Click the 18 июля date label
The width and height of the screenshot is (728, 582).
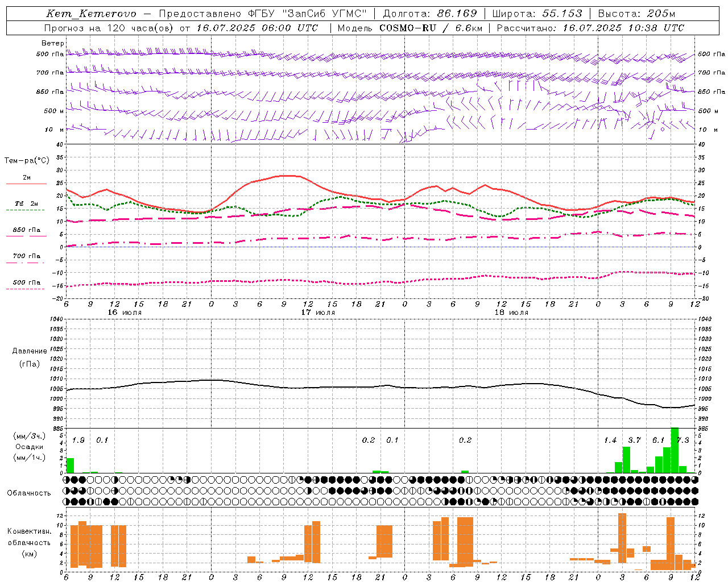(x=511, y=313)
